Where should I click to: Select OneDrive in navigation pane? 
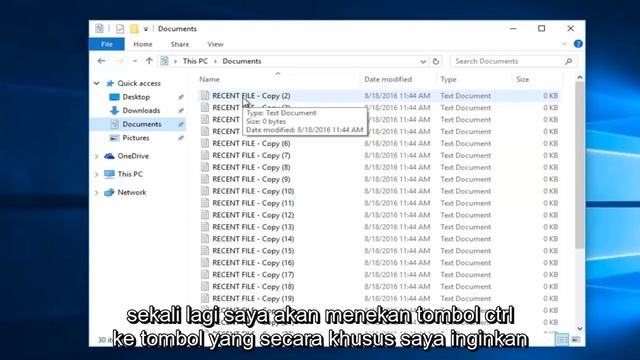(x=133, y=156)
